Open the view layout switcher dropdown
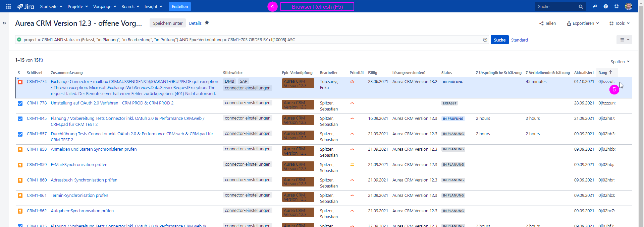The width and height of the screenshot is (644, 227). click(x=624, y=40)
